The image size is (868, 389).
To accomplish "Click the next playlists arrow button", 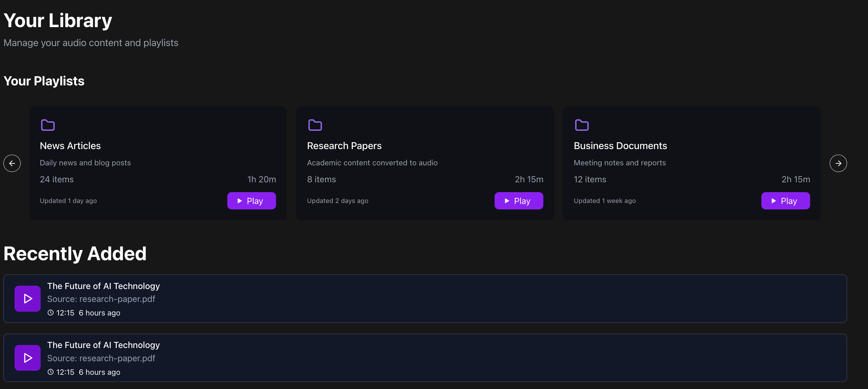I will point(838,163).
